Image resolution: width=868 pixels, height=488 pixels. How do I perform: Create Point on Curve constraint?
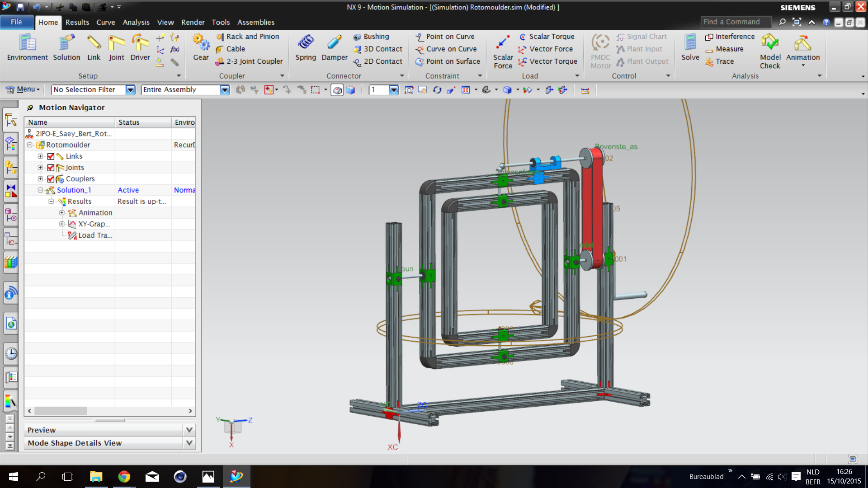pyautogui.click(x=445, y=37)
